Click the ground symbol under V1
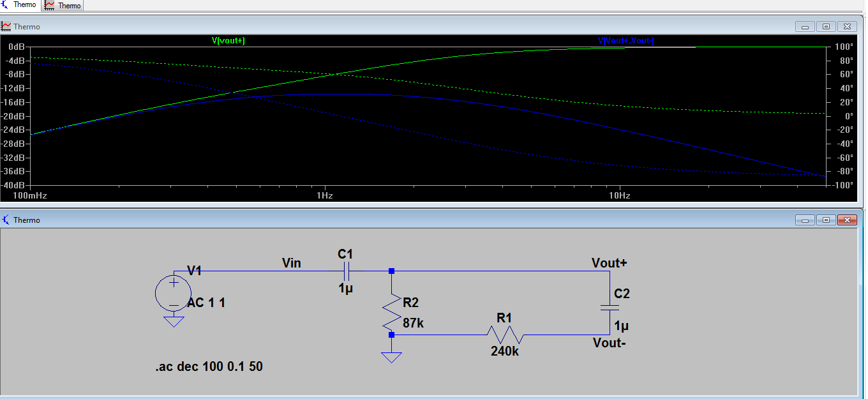This screenshot has height=399, width=868. (x=173, y=321)
